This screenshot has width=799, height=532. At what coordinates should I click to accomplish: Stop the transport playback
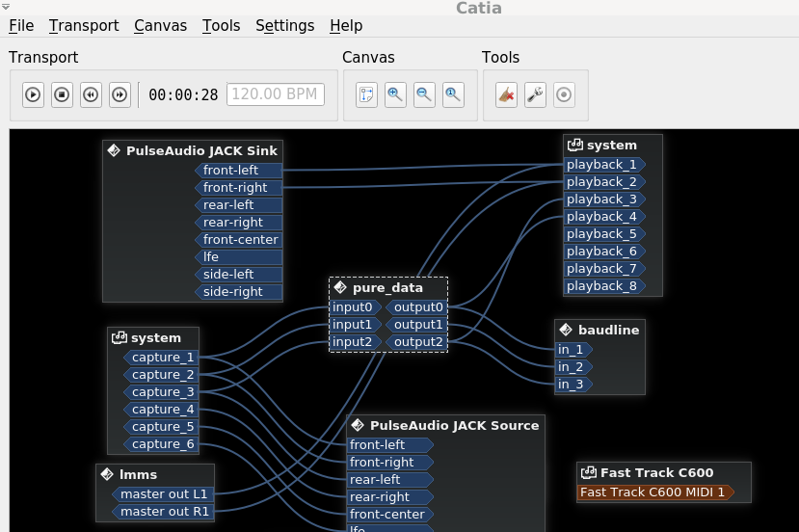tap(63, 94)
